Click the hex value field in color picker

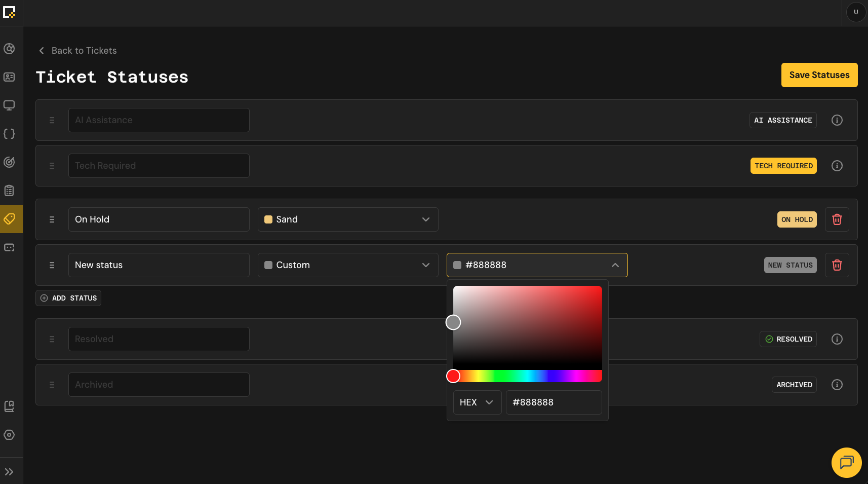(x=554, y=402)
